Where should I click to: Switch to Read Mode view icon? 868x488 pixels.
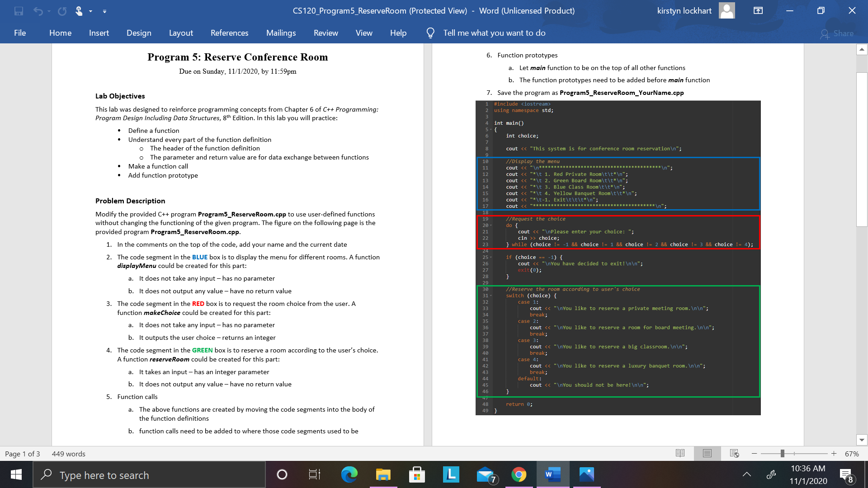coord(680,453)
